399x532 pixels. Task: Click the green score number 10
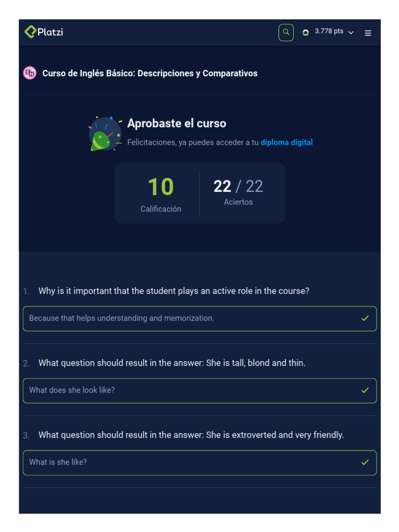click(x=161, y=187)
